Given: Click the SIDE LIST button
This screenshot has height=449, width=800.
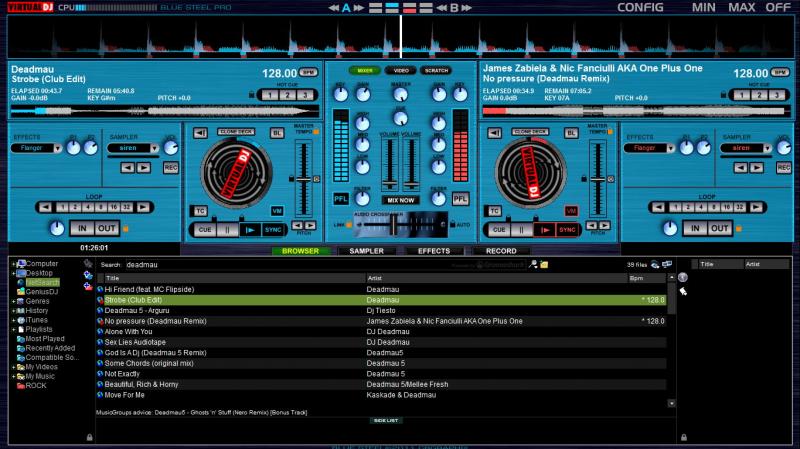Looking at the screenshot, I should point(386,420).
